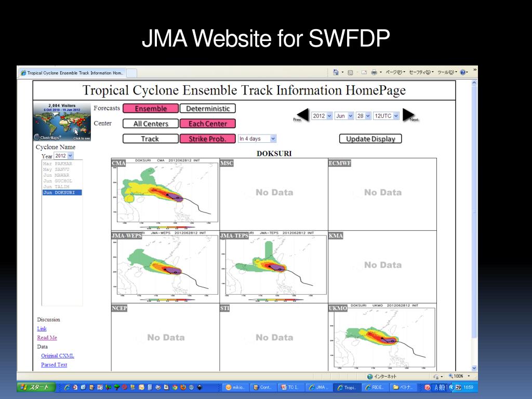This screenshot has height=399, width=532.
Task: Switch to the RICE.. taskbar browser window
Action: [375, 387]
